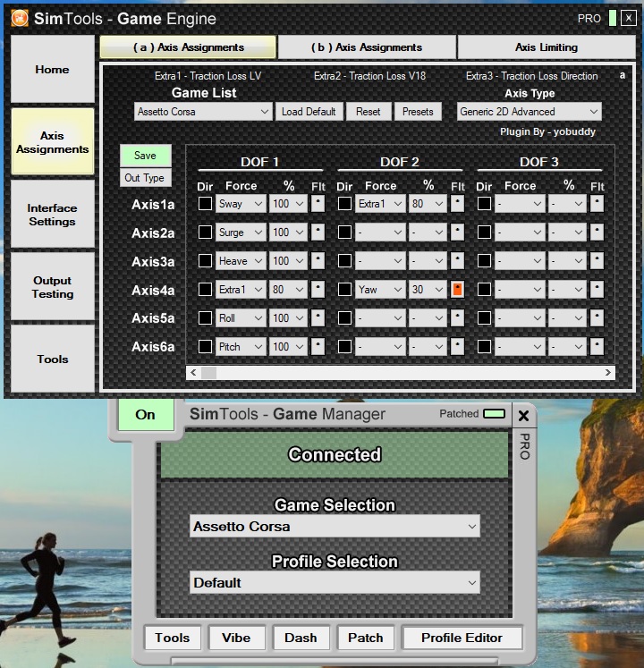Open filter button for Axis1a DOF 1
The height and width of the screenshot is (668, 644).
click(318, 204)
